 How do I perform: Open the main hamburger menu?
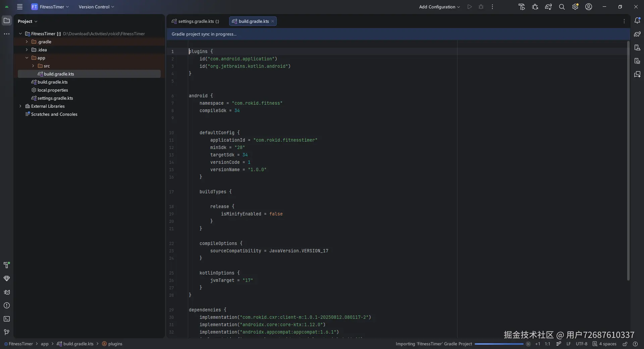pos(20,7)
